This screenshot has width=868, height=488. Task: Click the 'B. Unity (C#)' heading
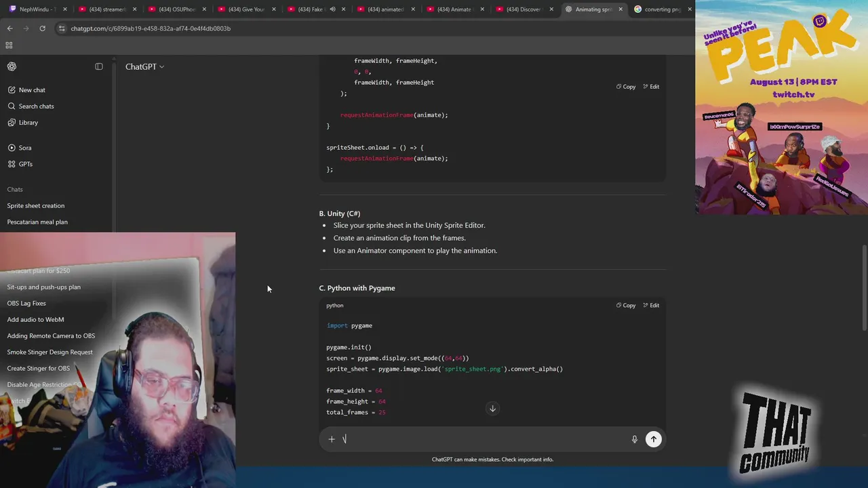340,213
